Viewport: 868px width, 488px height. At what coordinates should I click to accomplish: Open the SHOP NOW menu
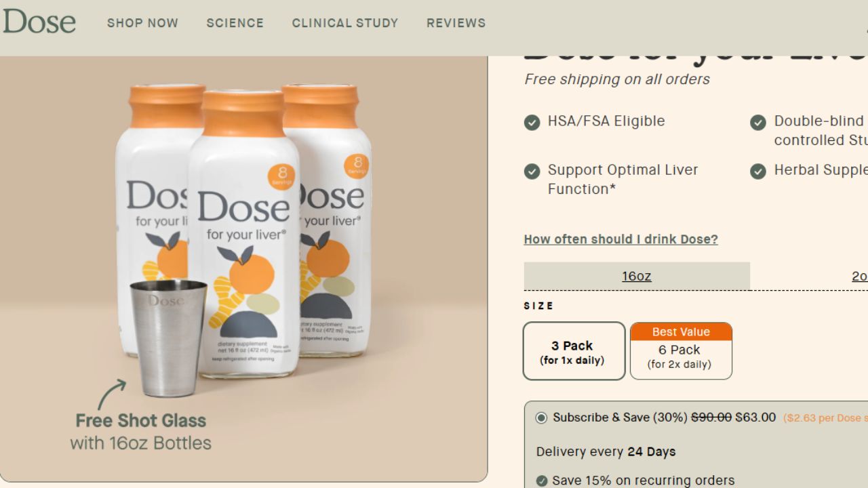click(142, 22)
